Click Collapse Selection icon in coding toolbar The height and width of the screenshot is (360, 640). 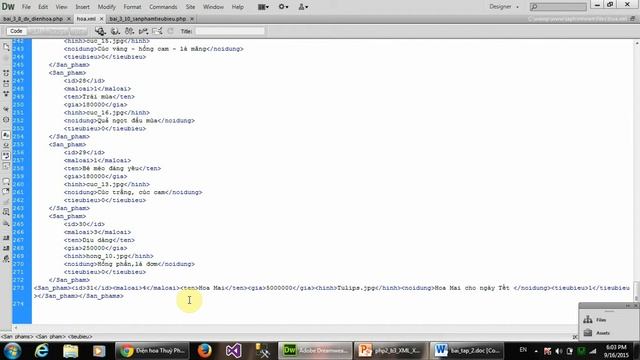6,83
